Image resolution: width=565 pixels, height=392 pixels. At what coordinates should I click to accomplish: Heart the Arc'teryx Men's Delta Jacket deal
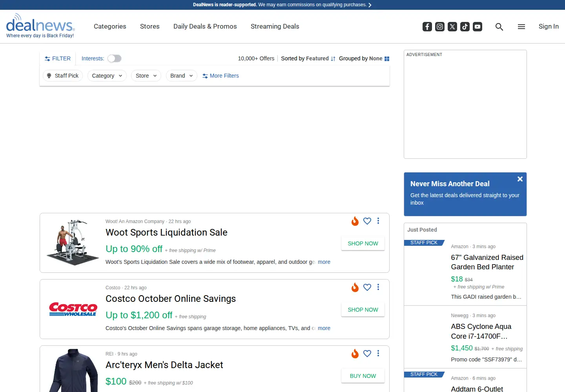[367, 354]
